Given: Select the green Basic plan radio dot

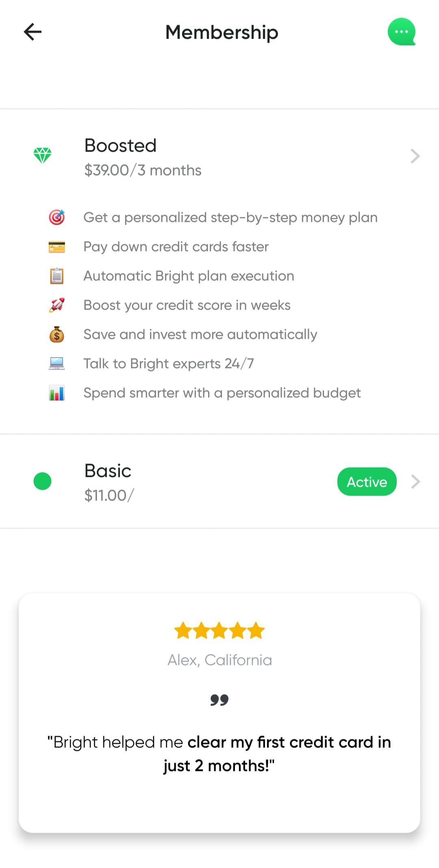Looking at the screenshot, I should (x=42, y=481).
